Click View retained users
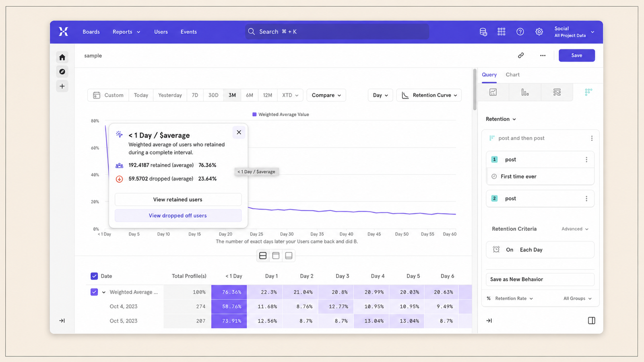 (x=178, y=200)
